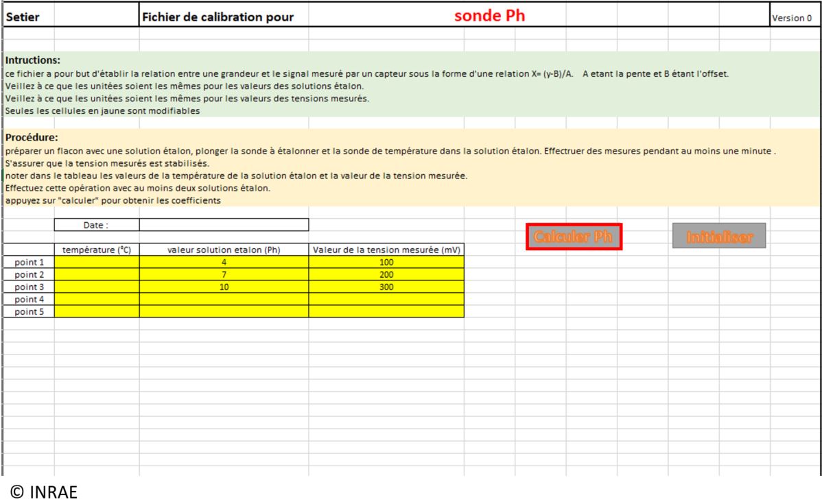Select the 'Version 0' cell

point(792,19)
